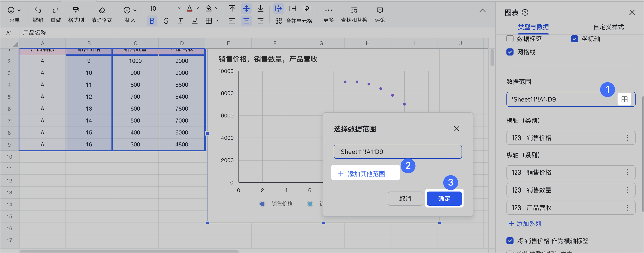Select the format painter (格式刷) tool
Image resolution: width=644 pixels, height=253 pixels.
(76, 10)
